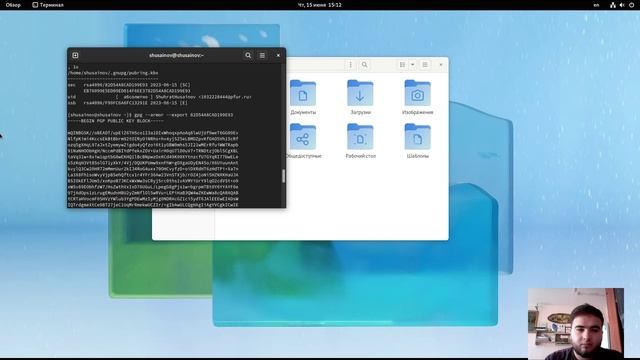Click the volume icon in top bar
This screenshot has height=360, width=640.
pyautogui.click(x=622, y=5)
